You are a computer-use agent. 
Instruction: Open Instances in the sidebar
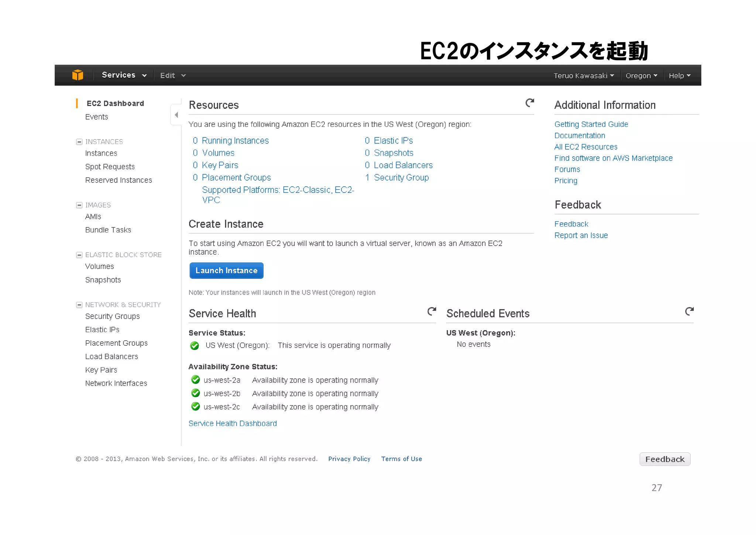(x=101, y=153)
